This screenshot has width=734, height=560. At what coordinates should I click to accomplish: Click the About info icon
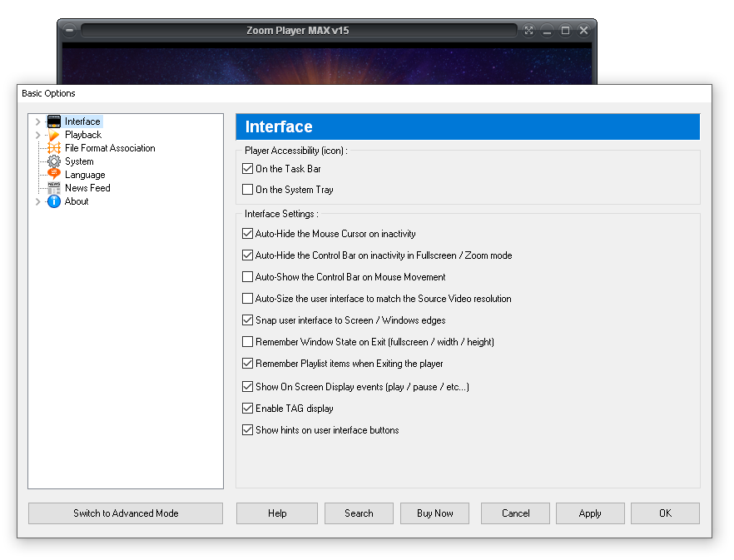pos(54,201)
